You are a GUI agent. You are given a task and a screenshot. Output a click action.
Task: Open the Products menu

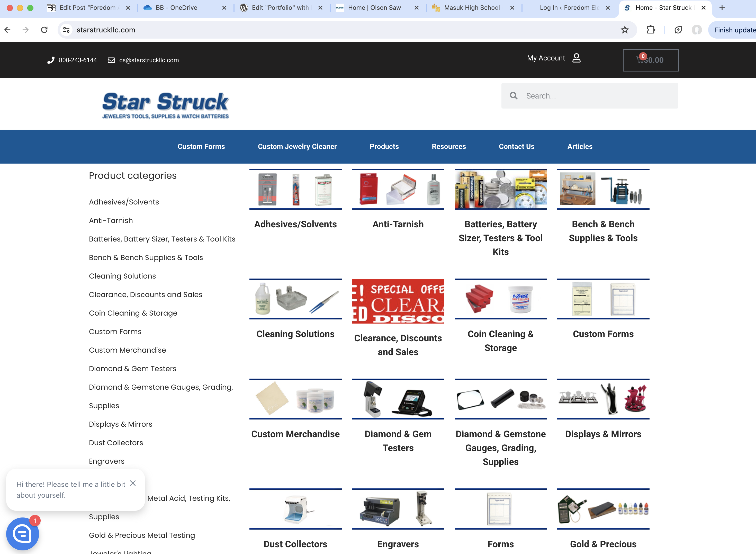[384, 147]
